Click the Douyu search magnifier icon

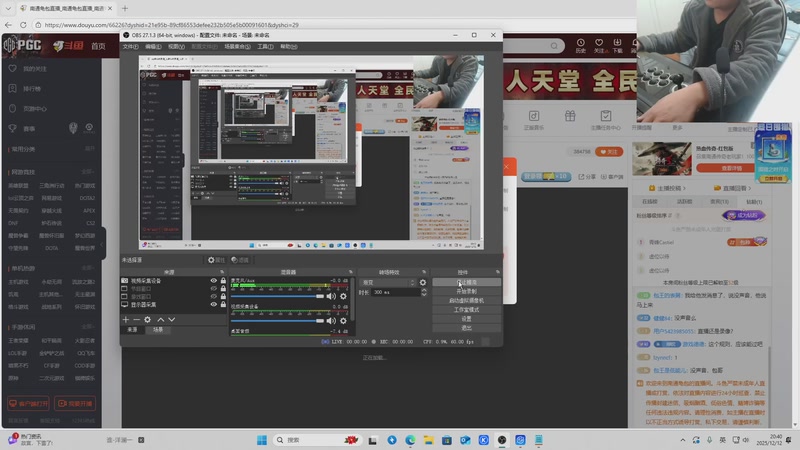tap(554, 46)
